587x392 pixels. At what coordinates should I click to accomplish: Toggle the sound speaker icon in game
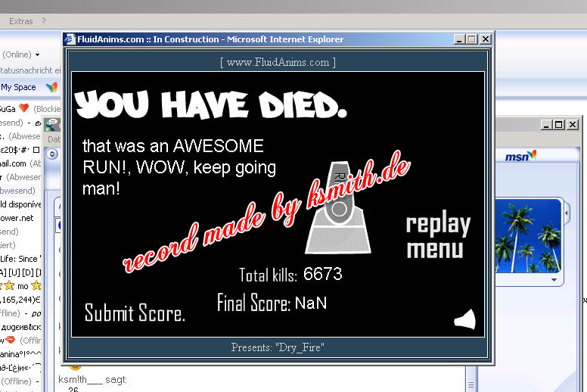point(464,320)
